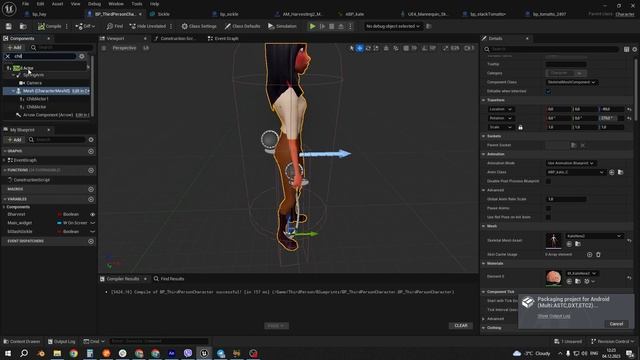
Task: Open the Component Class dropdown
Action: pos(571,82)
